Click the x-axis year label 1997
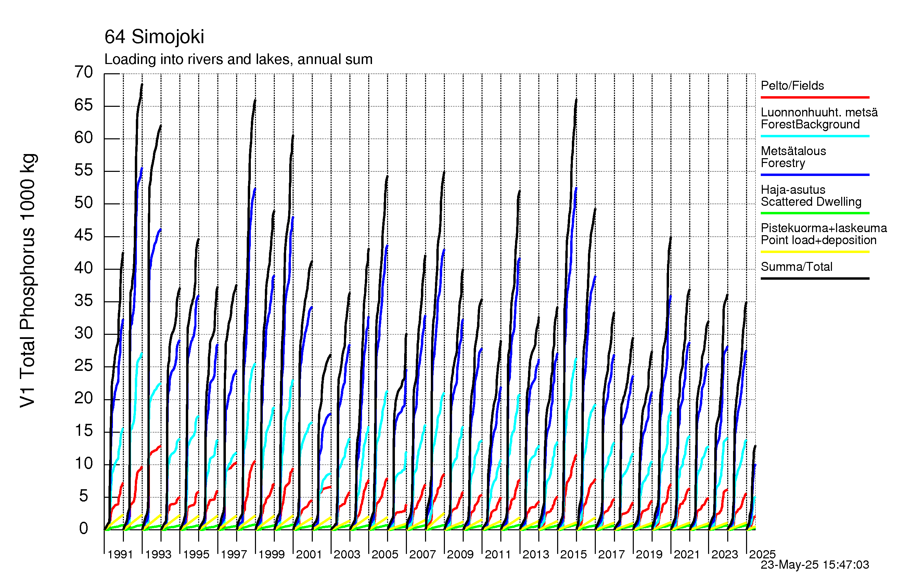The image size is (924, 582). pos(234,555)
